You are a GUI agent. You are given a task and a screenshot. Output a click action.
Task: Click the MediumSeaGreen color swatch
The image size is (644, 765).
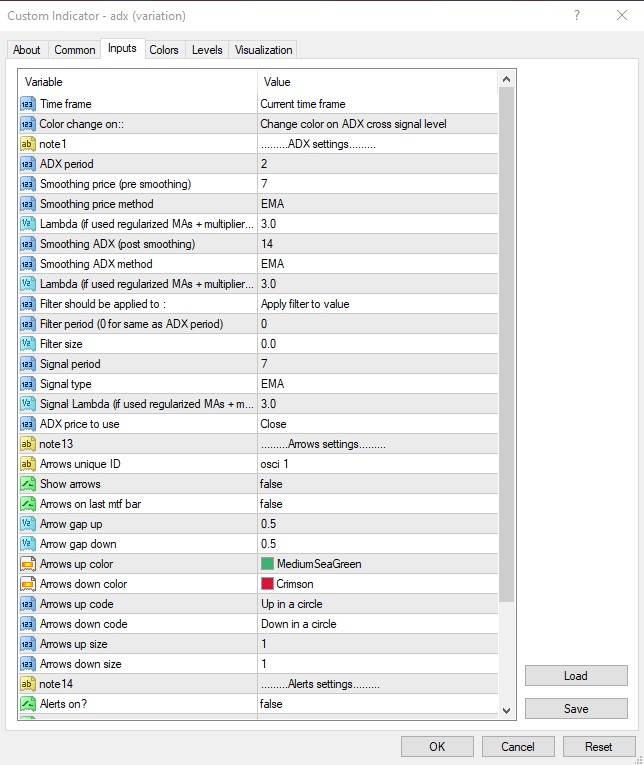pos(267,564)
